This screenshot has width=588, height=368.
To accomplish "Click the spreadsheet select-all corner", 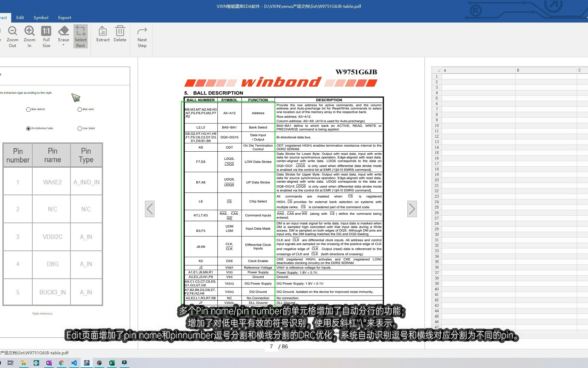I will tap(437, 71).
